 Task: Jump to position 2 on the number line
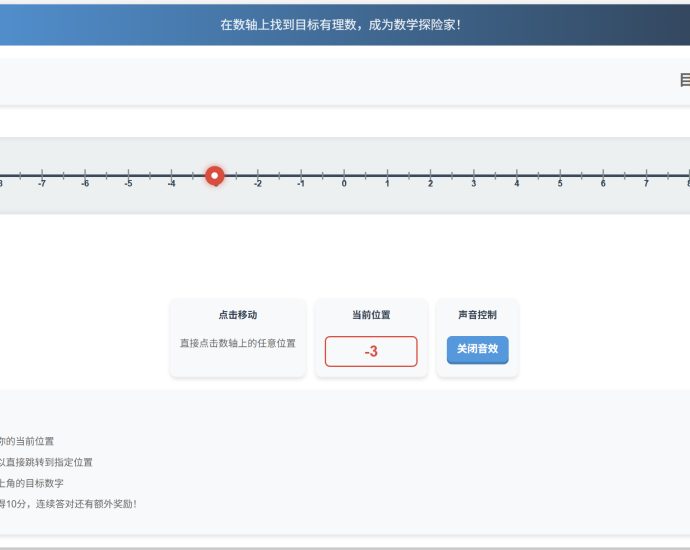pos(430,176)
